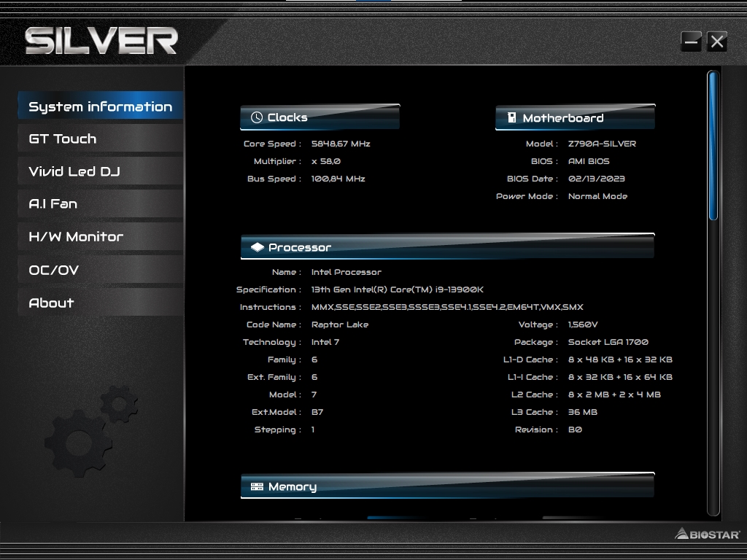This screenshot has width=747, height=560.
Task: Show the About page
Action: click(101, 303)
